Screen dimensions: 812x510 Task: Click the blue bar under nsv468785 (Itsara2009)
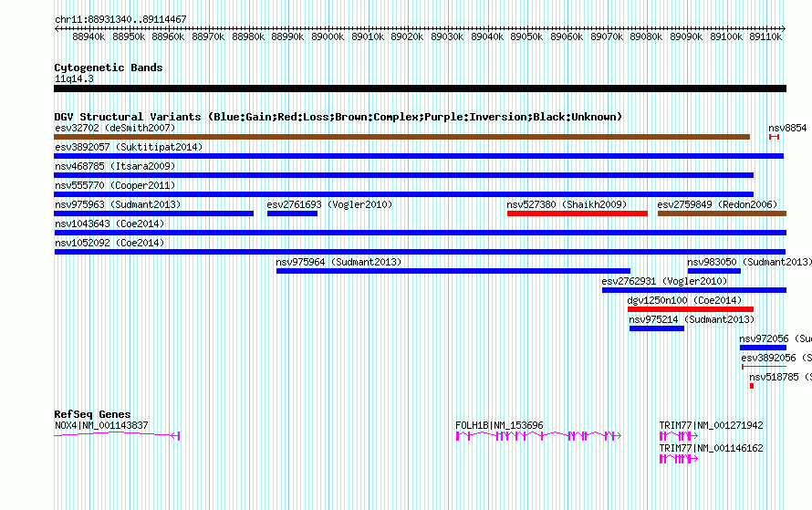(x=403, y=175)
